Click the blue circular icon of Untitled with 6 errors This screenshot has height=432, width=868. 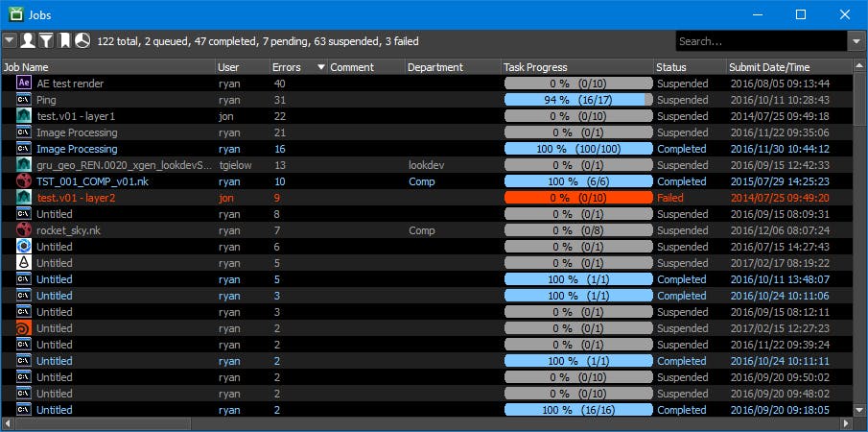(x=24, y=247)
